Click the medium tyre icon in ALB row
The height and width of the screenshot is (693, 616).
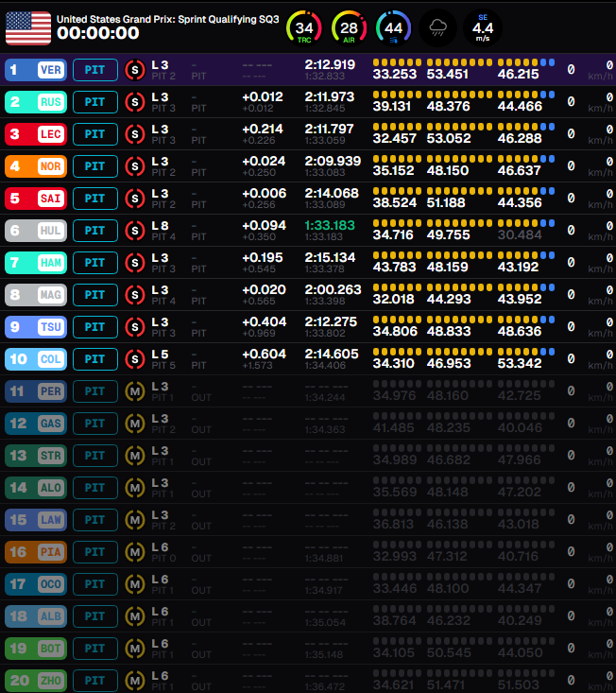(x=135, y=616)
